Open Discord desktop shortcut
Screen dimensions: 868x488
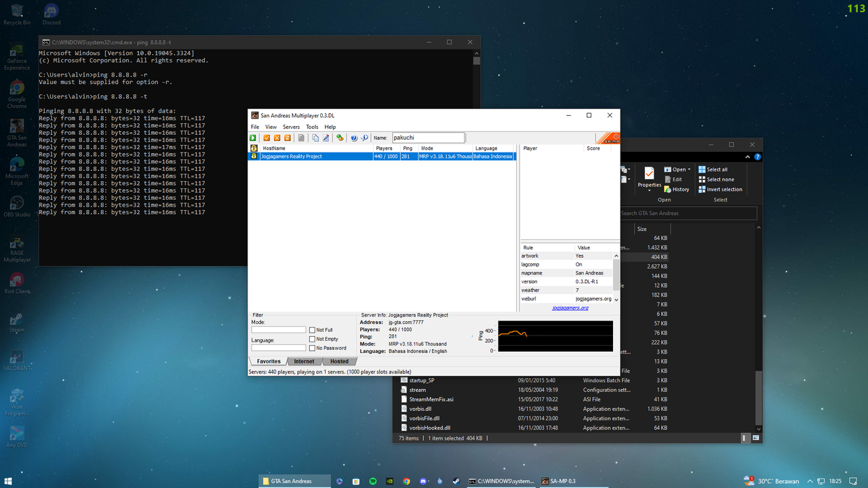(52, 14)
